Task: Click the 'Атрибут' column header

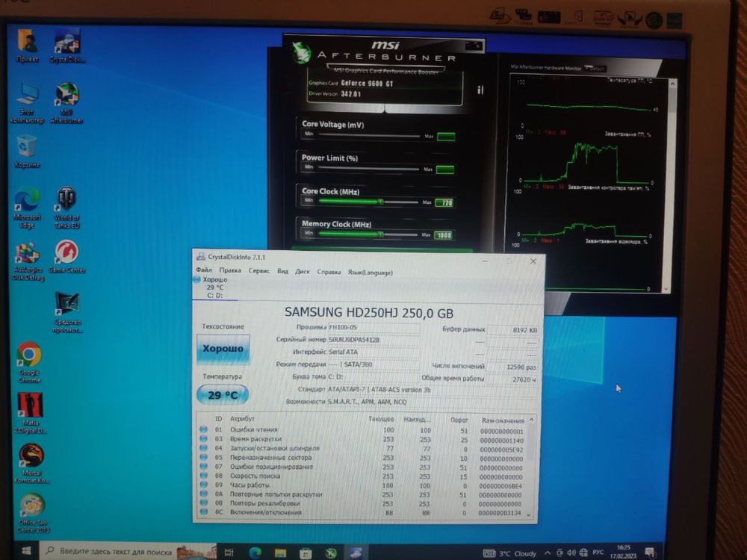Action: coord(242,419)
